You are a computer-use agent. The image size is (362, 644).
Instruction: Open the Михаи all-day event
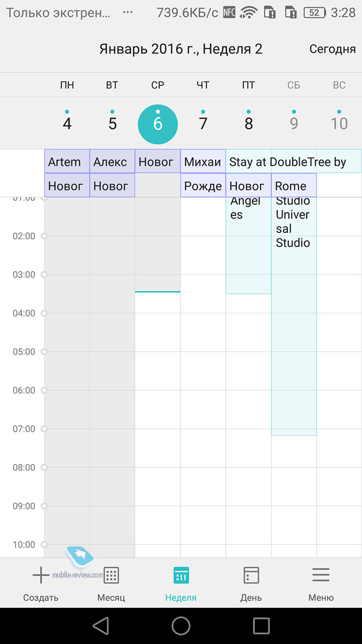tap(203, 162)
